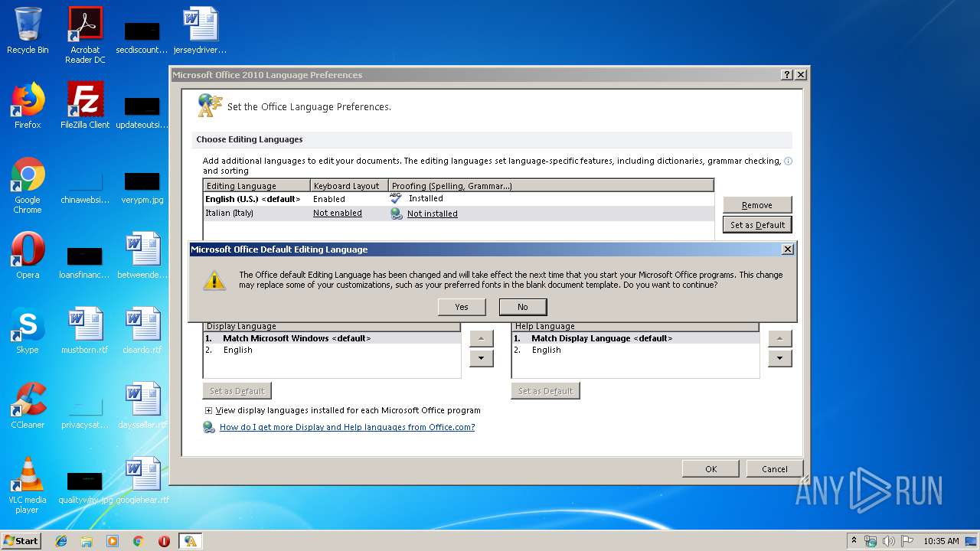Open Chrome from the taskbar
Viewport: 980px width, 551px height.
(x=139, y=541)
